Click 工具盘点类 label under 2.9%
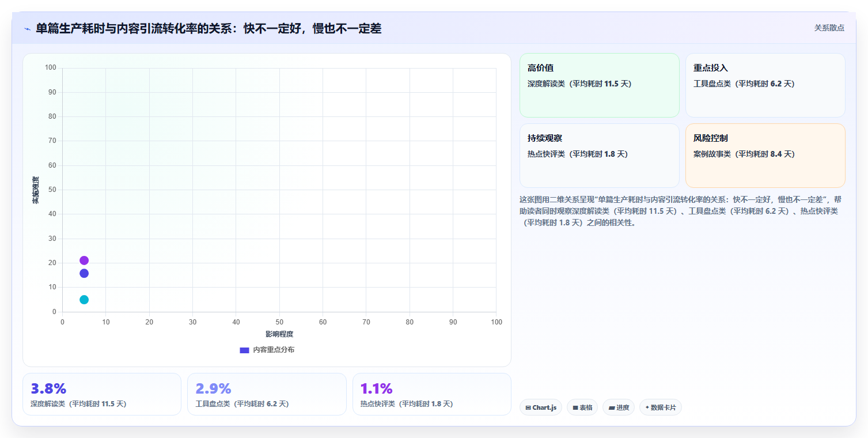 (x=242, y=404)
